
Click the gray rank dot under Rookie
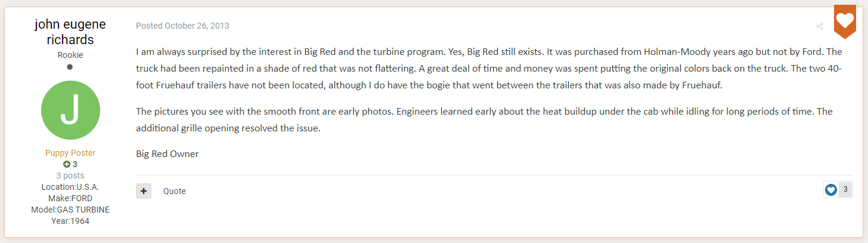pyautogui.click(x=70, y=67)
